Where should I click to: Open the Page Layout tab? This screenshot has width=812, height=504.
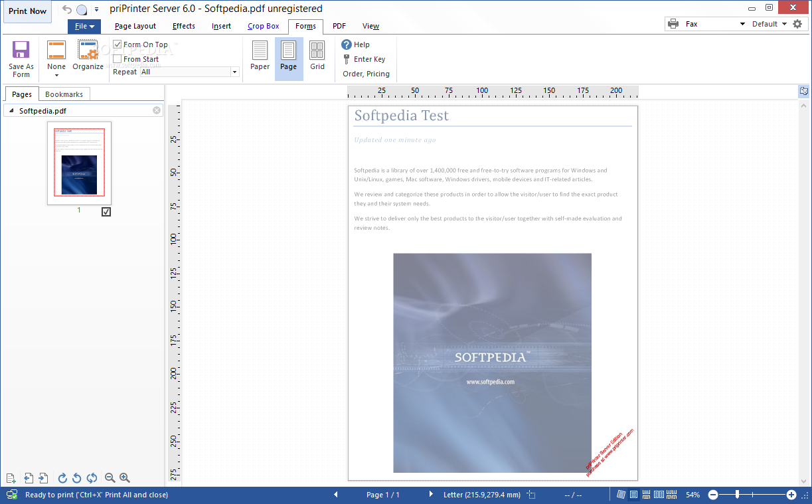pos(135,27)
